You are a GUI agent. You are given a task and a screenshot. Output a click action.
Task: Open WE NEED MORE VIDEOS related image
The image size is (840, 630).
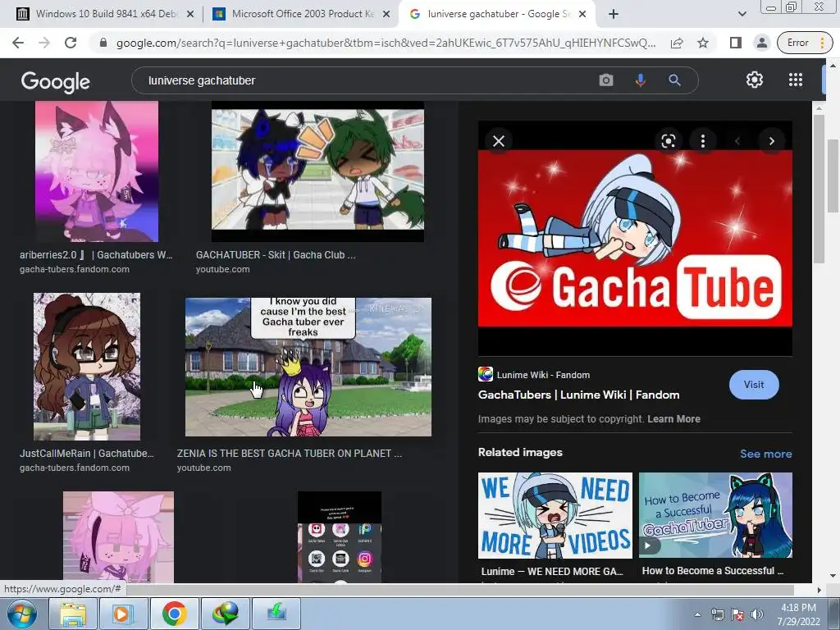click(555, 515)
